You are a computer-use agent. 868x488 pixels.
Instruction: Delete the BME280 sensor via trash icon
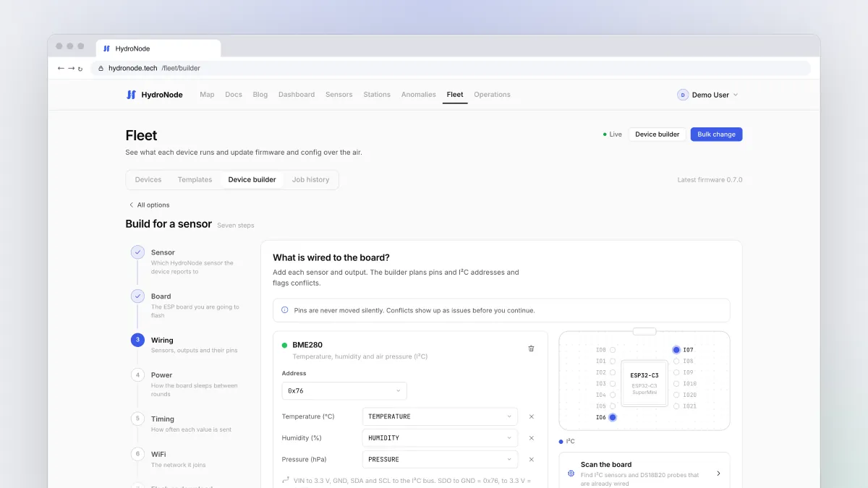tap(532, 348)
